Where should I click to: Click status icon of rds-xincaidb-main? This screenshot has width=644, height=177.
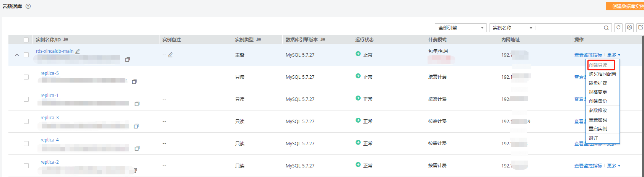[x=358, y=54]
